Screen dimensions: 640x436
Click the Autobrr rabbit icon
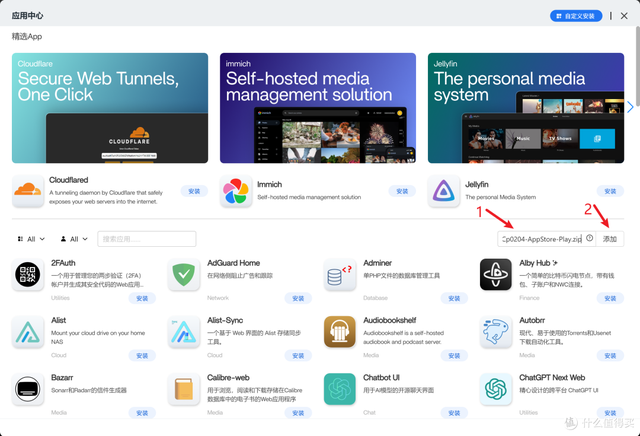point(496,331)
